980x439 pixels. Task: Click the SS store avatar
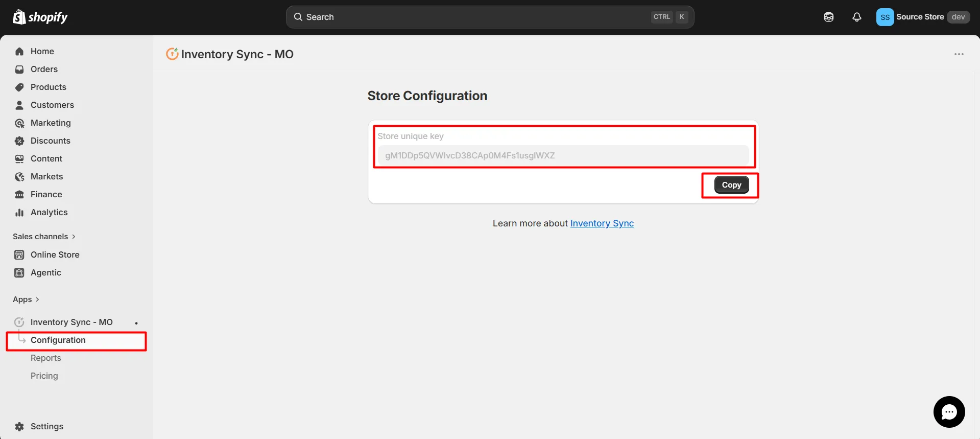click(885, 17)
